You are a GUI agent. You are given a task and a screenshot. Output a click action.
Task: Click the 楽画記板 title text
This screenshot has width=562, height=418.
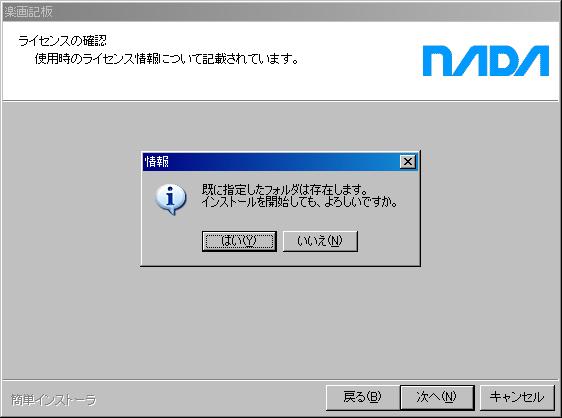pyautogui.click(x=29, y=12)
